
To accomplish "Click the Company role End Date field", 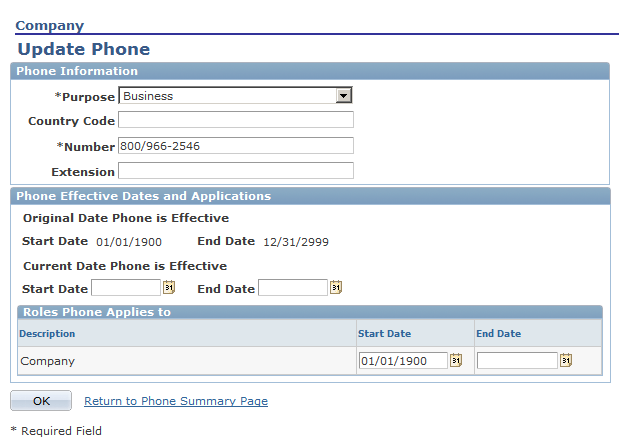I will (517, 360).
